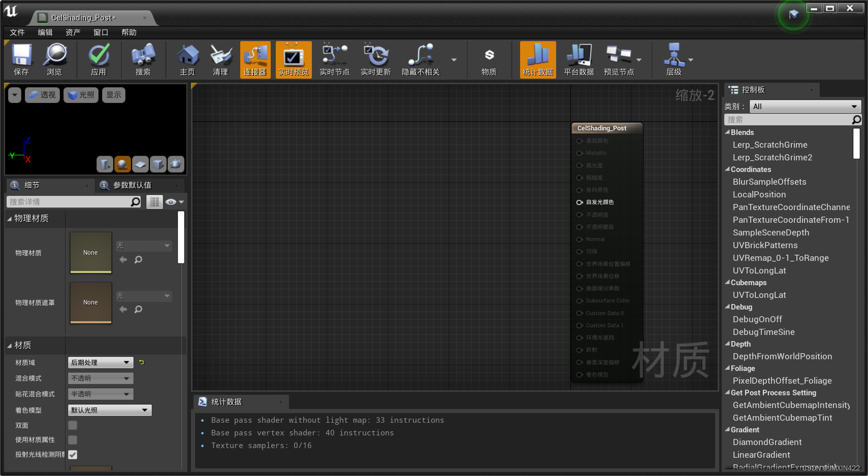Set preview mesh to plane
The width and height of the screenshot is (868, 476).
140,164
